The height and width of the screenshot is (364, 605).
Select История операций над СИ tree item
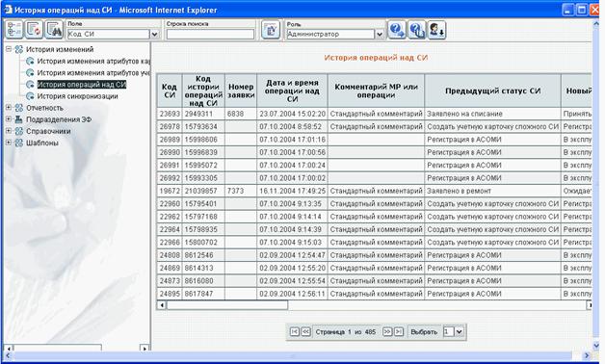(x=82, y=85)
